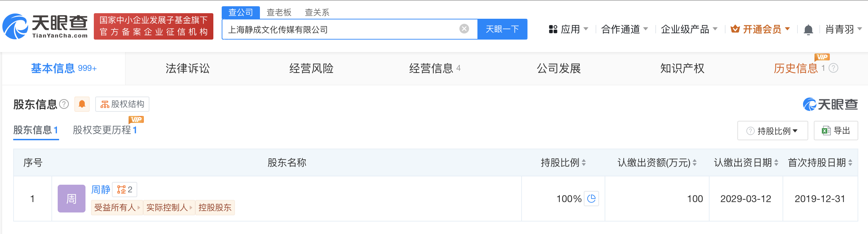Expand the 应用 dropdown menu
The height and width of the screenshot is (234, 868).
tap(568, 29)
